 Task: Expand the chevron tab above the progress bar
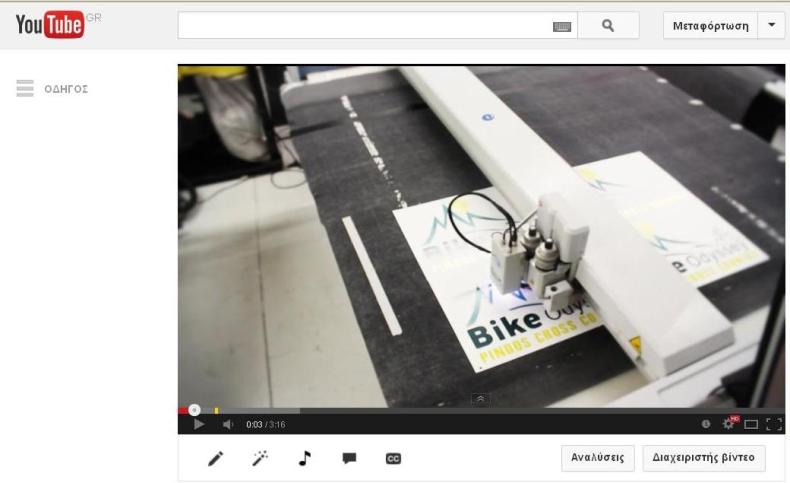pos(481,399)
